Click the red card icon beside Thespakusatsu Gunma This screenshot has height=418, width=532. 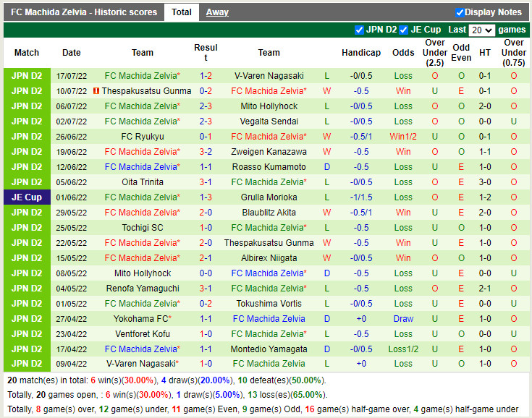click(x=96, y=91)
